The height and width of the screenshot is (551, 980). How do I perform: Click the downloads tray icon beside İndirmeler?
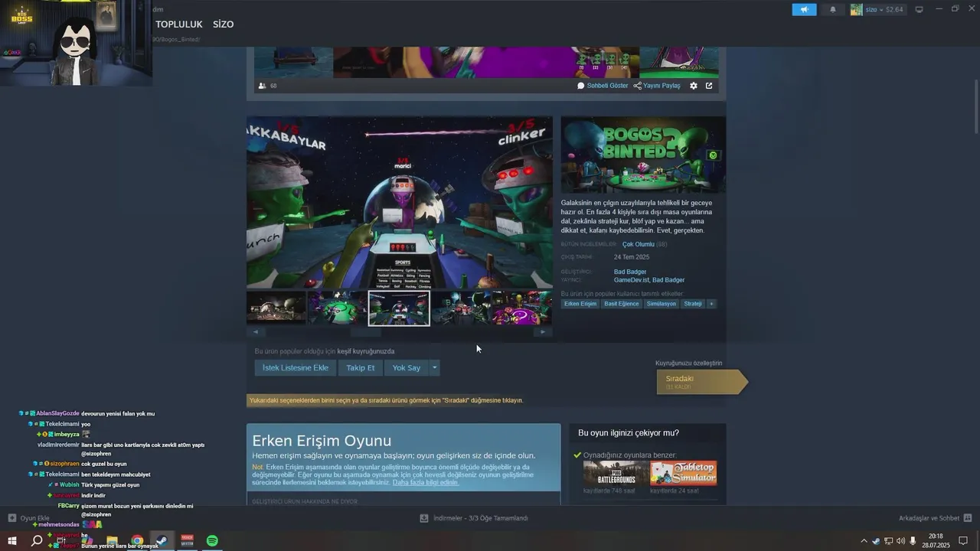pyautogui.click(x=424, y=518)
